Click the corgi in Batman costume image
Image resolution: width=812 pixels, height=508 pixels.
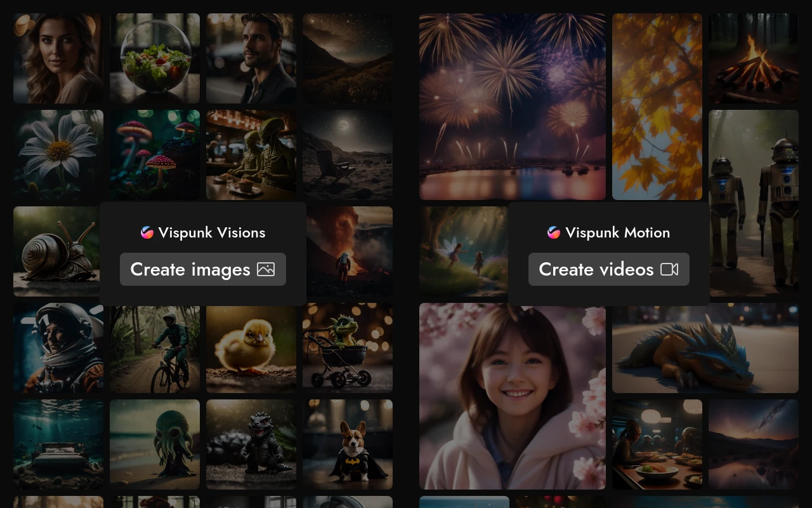[348, 444]
